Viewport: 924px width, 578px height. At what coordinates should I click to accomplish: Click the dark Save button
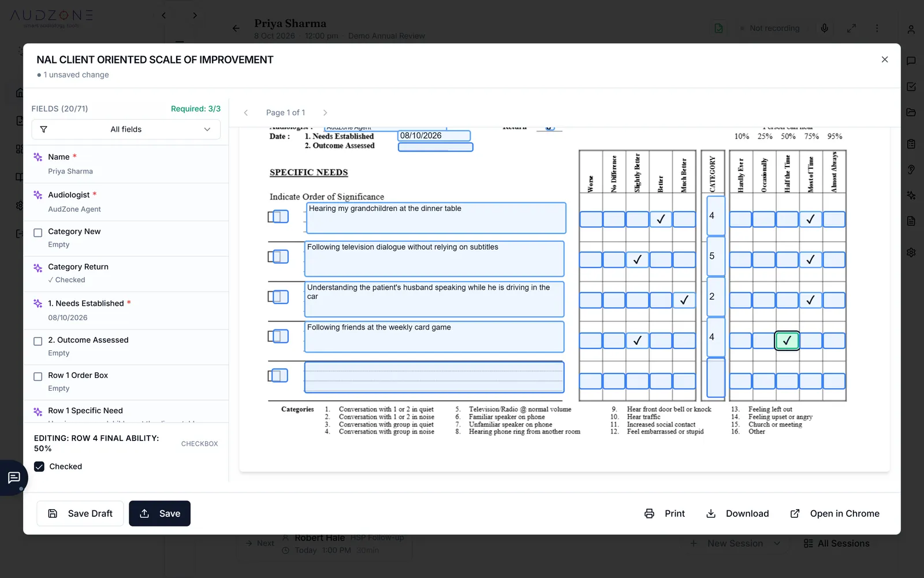tap(159, 513)
